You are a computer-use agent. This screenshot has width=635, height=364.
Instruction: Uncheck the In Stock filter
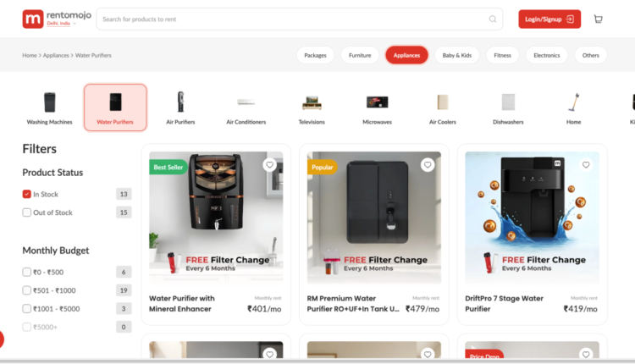pyautogui.click(x=27, y=194)
